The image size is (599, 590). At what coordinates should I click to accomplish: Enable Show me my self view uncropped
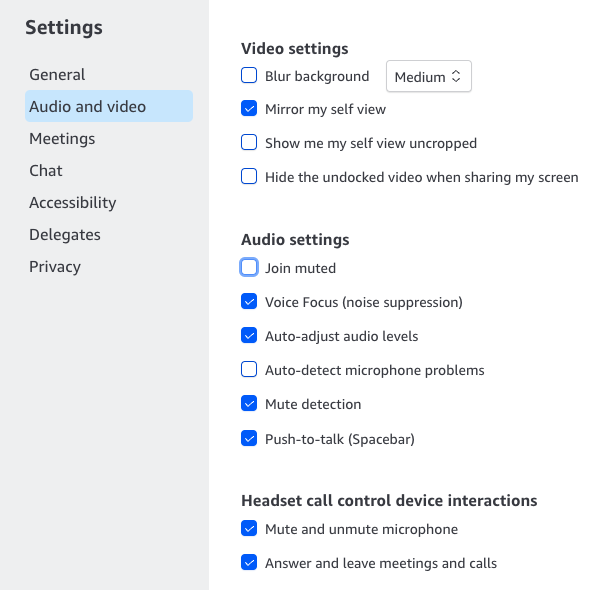pyautogui.click(x=249, y=142)
